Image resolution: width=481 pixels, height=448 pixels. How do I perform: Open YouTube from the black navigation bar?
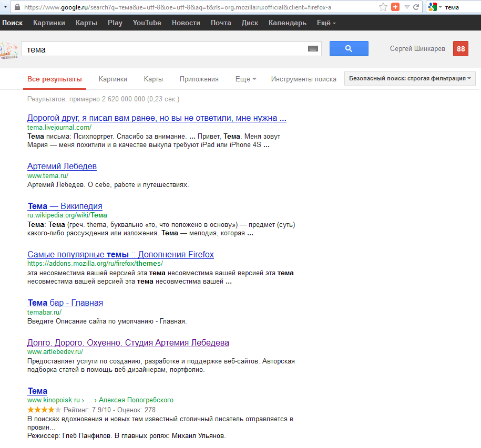click(x=147, y=23)
